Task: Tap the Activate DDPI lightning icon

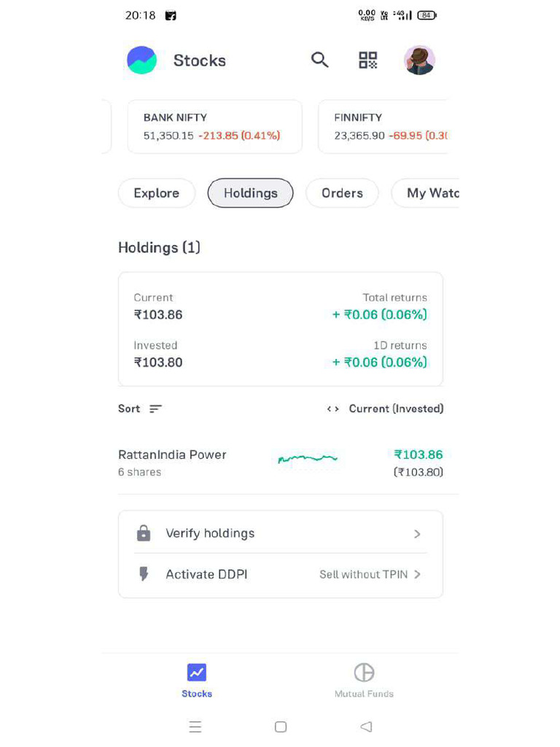Action: click(144, 574)
